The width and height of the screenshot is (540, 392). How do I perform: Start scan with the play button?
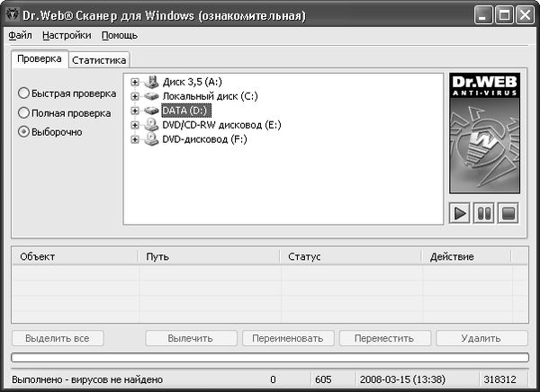461,214
